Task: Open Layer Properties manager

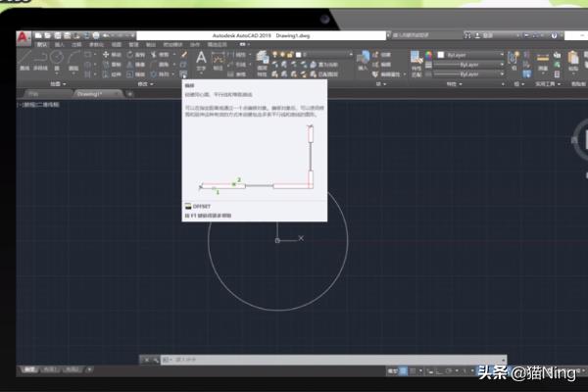Action: pyautogui.click(x=262, y=64)
